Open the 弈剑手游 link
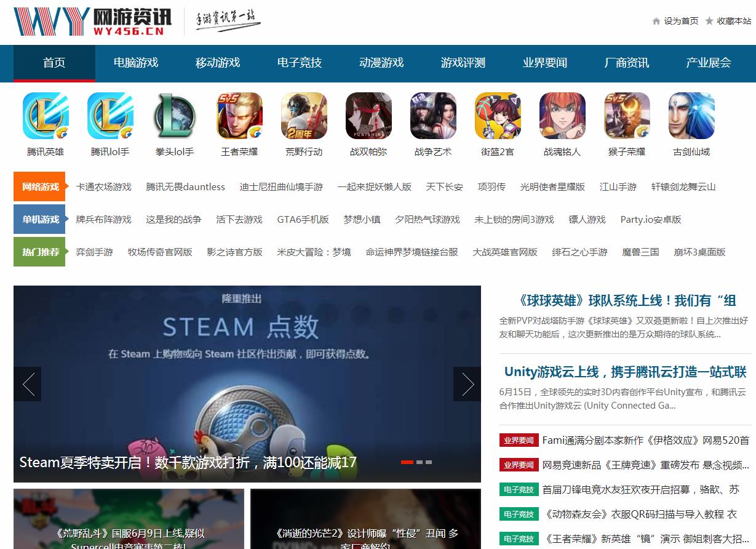Image resolution: width=756 pixels, height=549 pixels. click(x=95, y=252)
